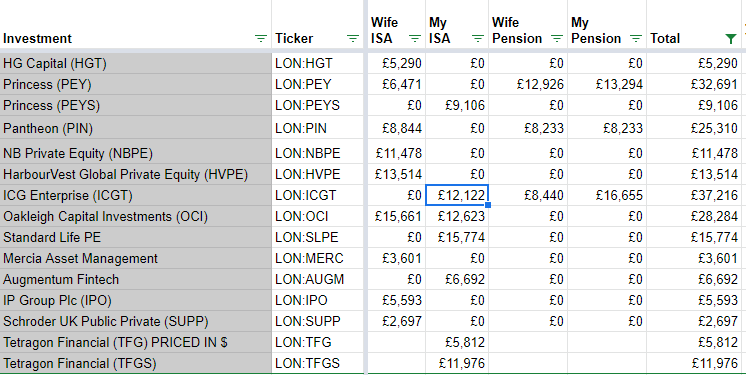Select Schroder UK Public Private cell
Viewport: 746px width, 375px height.
(x=136, y=321)
